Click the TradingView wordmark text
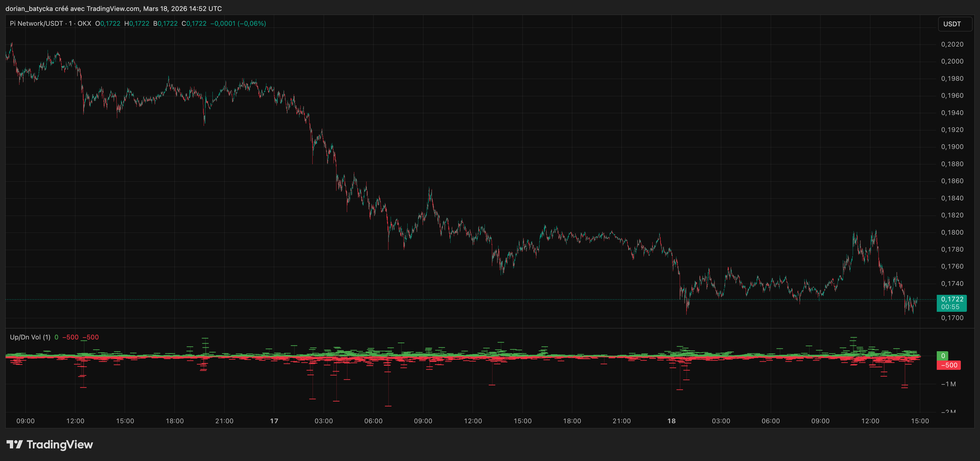This screenshot has width=980, height=461. coord(60,444)
